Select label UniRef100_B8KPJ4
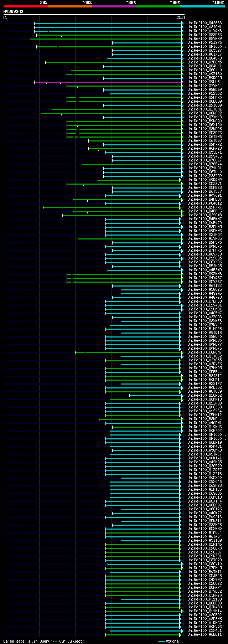This screenshot has width=228, height=644. click(204, 419)
